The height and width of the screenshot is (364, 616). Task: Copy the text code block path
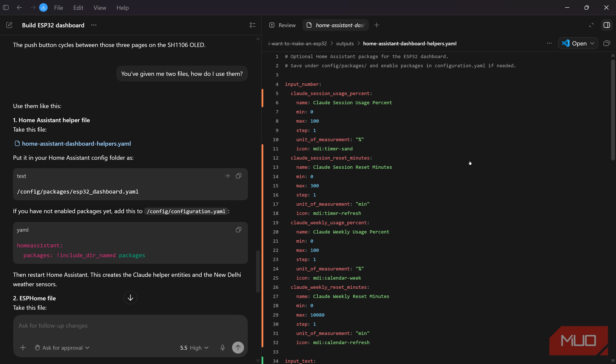coord(238,176)
